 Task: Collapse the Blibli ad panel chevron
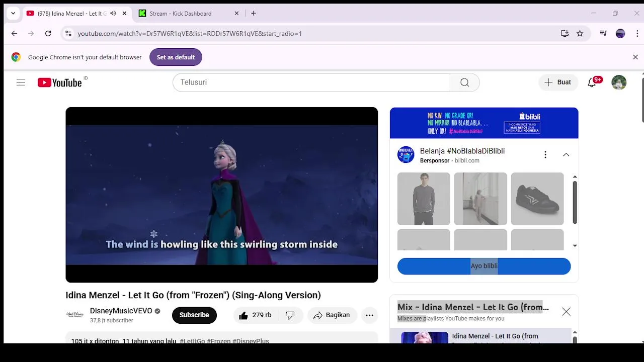[x=566, y=155]
